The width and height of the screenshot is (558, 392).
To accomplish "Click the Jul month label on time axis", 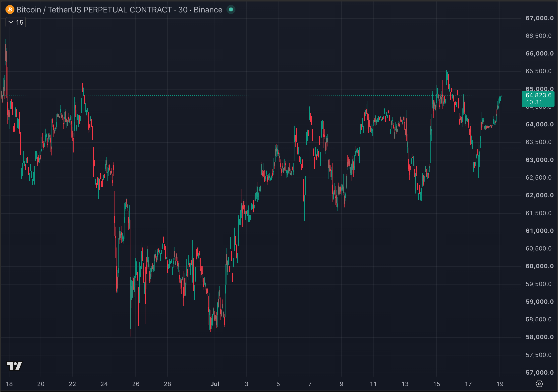I will pos(215,384).
